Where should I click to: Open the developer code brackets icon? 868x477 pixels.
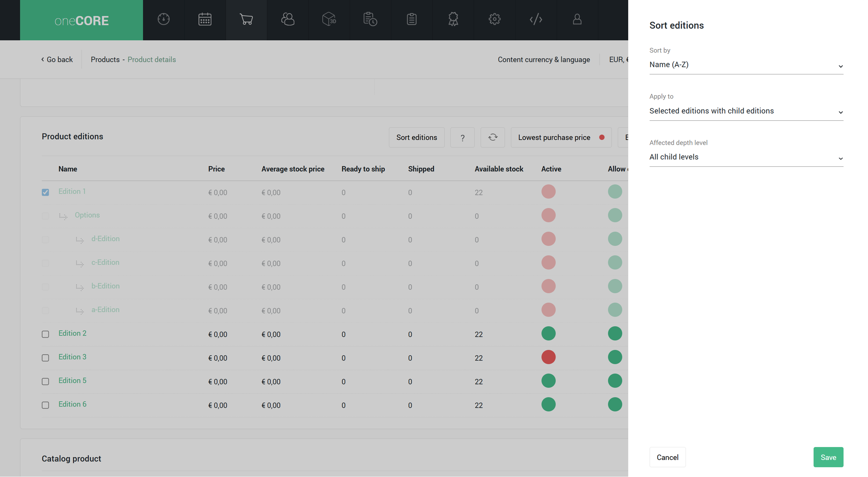click(536, 19)
